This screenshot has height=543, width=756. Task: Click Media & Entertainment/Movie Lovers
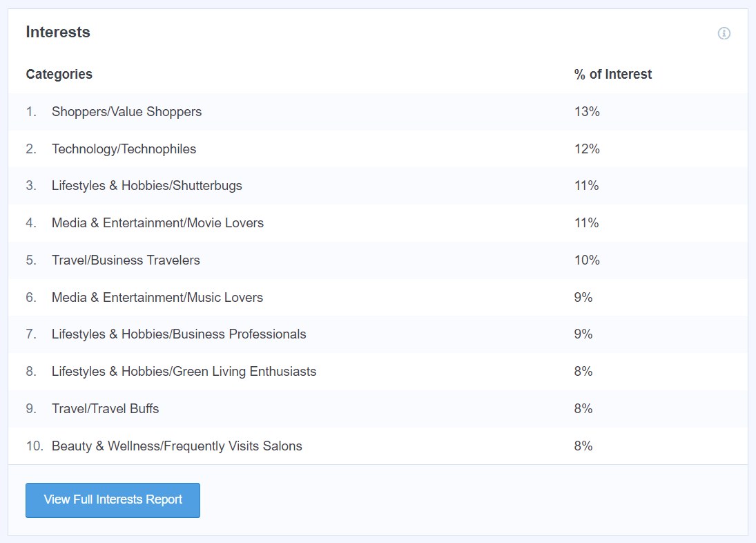coord(157,223)
